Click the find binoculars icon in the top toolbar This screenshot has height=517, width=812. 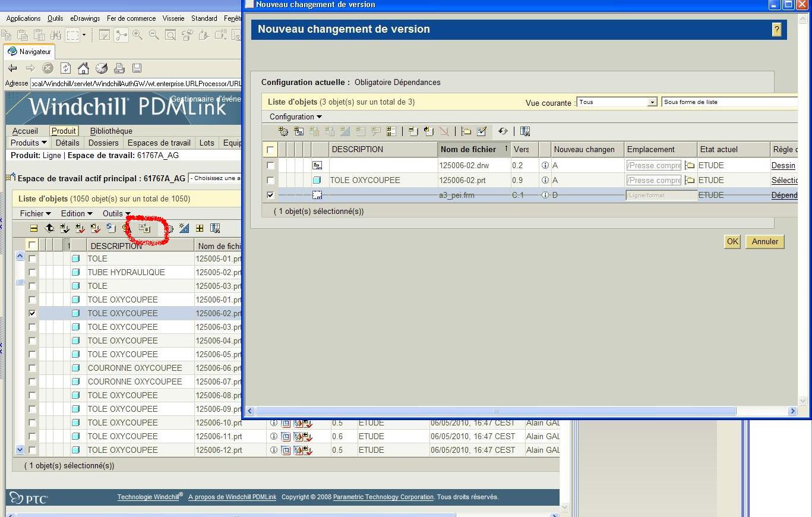pyautogui.click(x=56, y=35)
